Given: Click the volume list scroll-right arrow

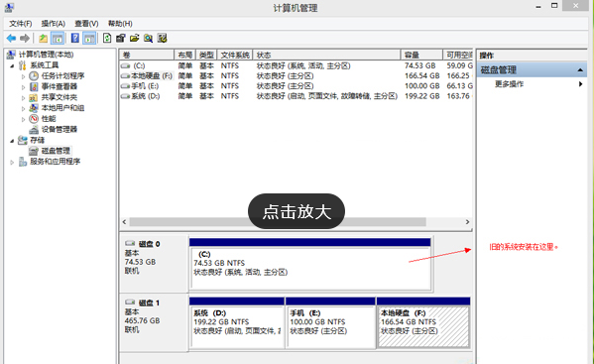Looking at the screenshot, I should tap(467, 222).
